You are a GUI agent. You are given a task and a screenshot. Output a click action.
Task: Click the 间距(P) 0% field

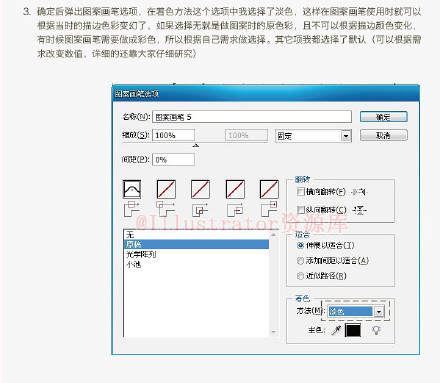pyautogui.click(x=173, y=160)
